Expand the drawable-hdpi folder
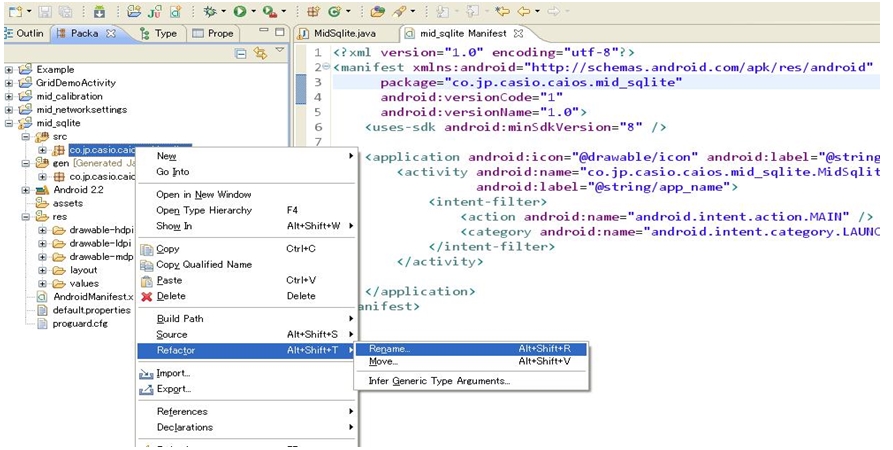Screen dimensions: 893x450 pos(42,230)
